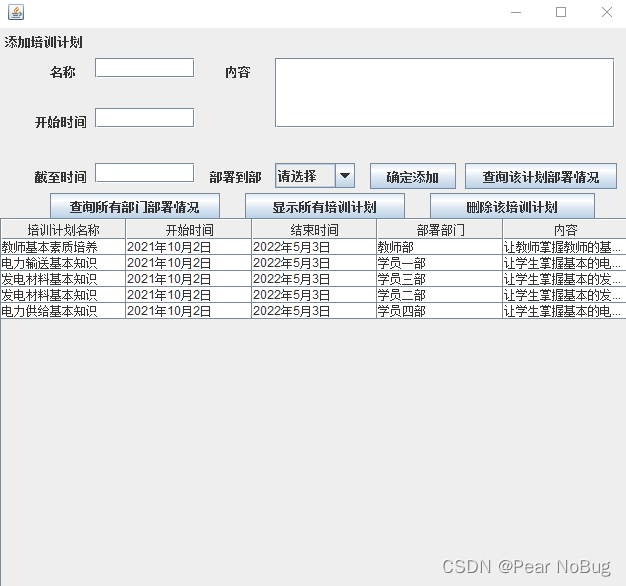Click end date cell in 学员四部 row
Viewport: 626px width, 586px height.
(314, 311)
